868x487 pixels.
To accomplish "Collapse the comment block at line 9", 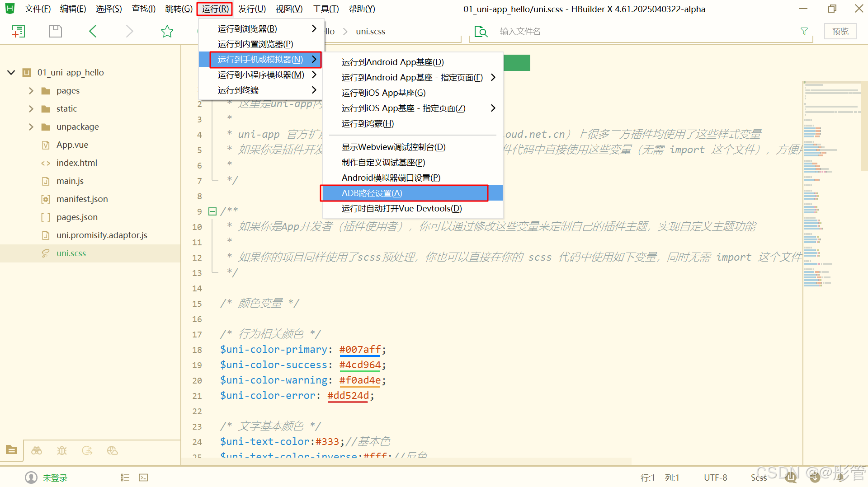I will (212, 211).
